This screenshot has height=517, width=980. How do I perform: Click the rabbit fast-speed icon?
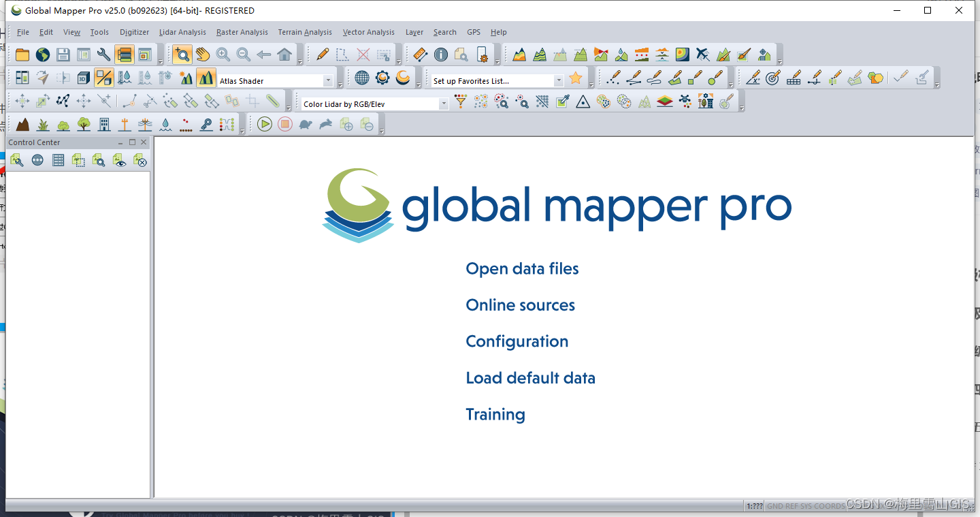(326, 125)
